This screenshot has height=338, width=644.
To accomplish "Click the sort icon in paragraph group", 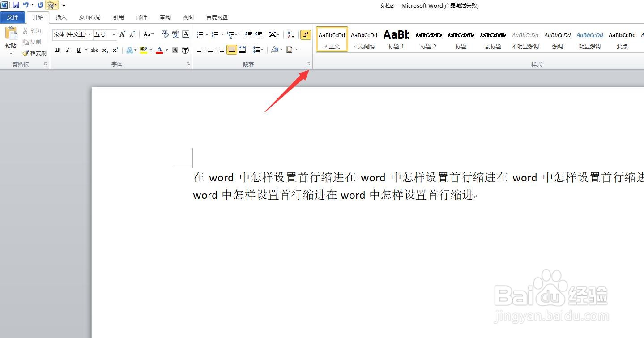I will click(x=290, y=34).
